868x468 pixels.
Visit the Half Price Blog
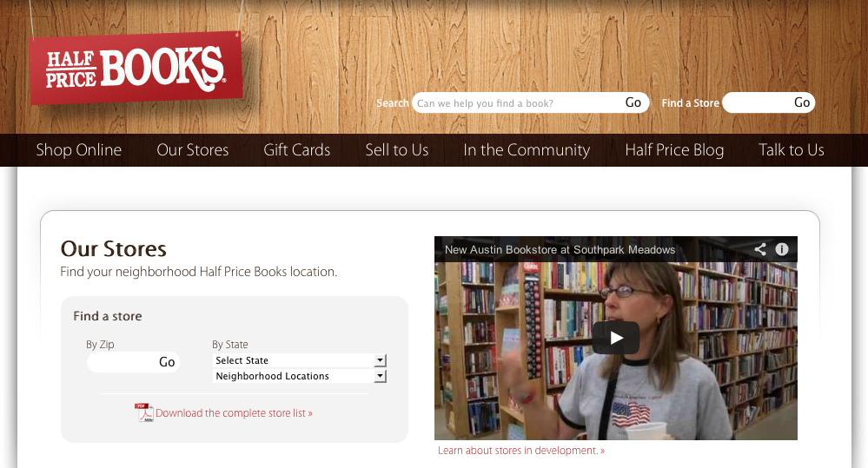674,150
